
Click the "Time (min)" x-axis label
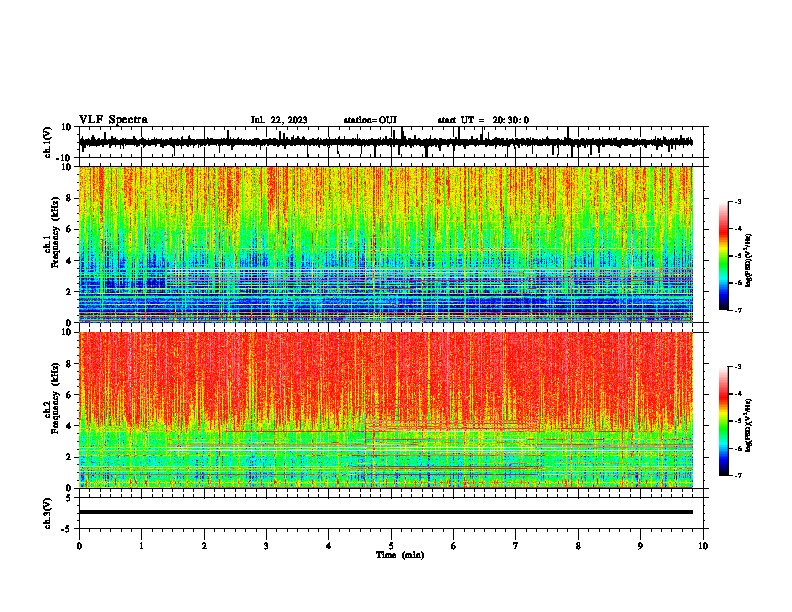(400, 555)
